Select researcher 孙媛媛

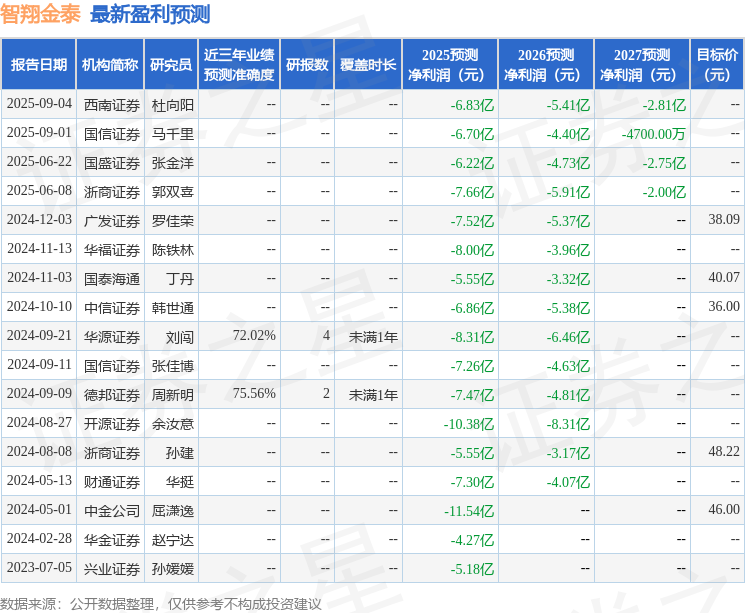click(172, 569)
